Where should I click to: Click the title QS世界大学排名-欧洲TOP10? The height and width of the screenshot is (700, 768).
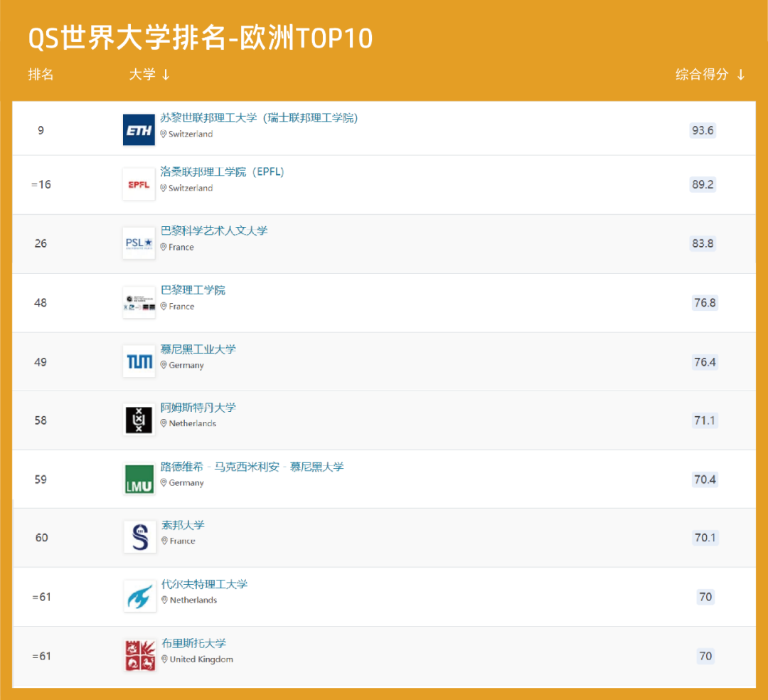coord(201,38)
